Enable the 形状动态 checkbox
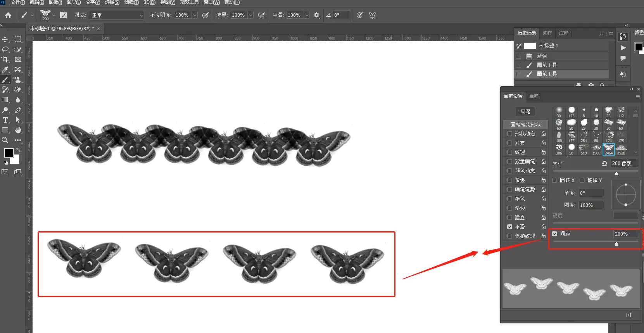 click(x=509, y=134)
